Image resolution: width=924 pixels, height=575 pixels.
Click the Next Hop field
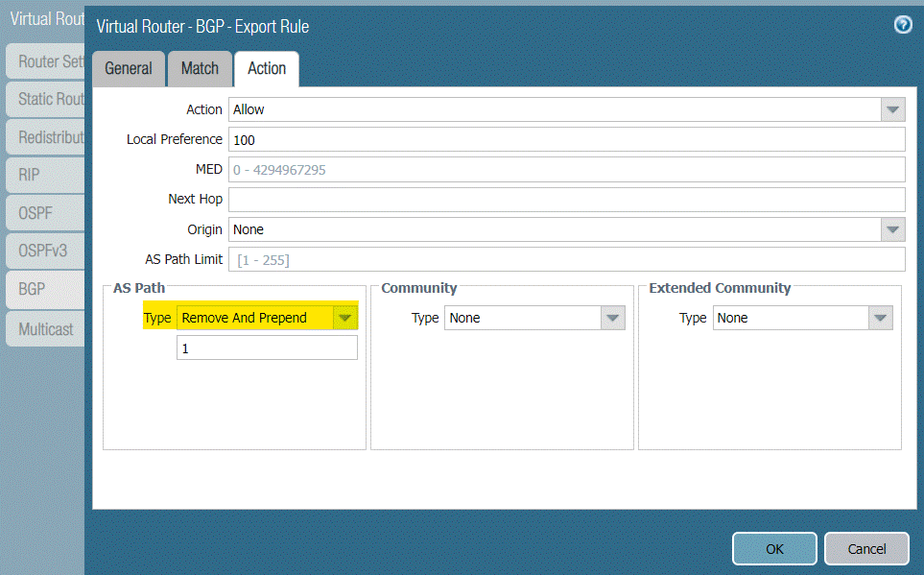[x=566, y=199]
